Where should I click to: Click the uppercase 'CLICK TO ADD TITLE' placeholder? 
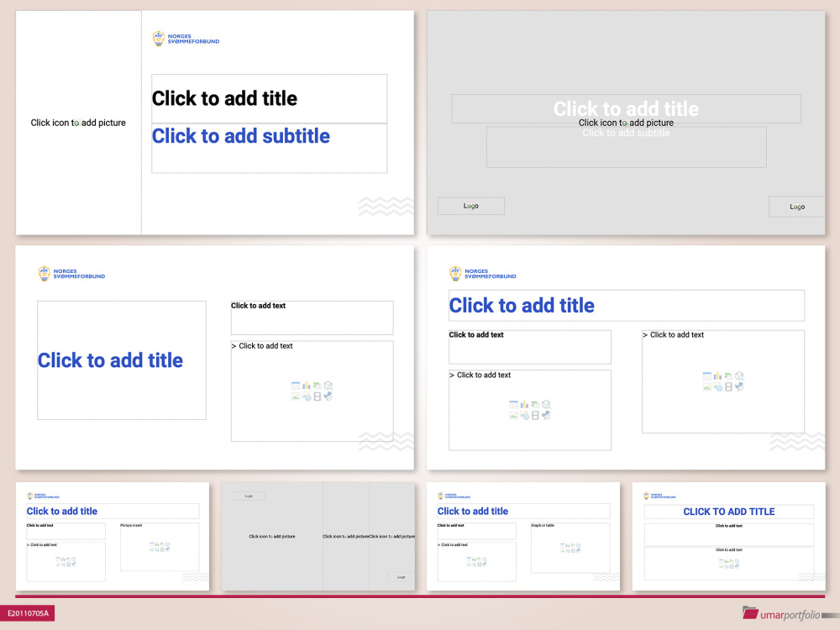coord(728,512)
